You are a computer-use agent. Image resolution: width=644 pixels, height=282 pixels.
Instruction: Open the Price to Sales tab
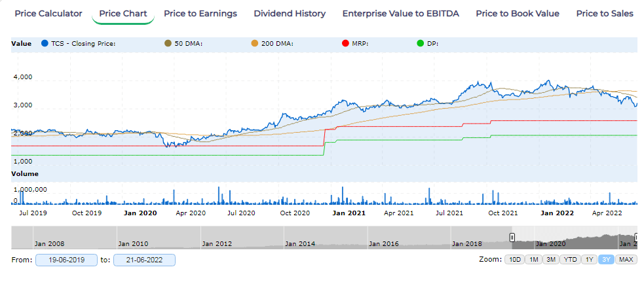(605, 14)
